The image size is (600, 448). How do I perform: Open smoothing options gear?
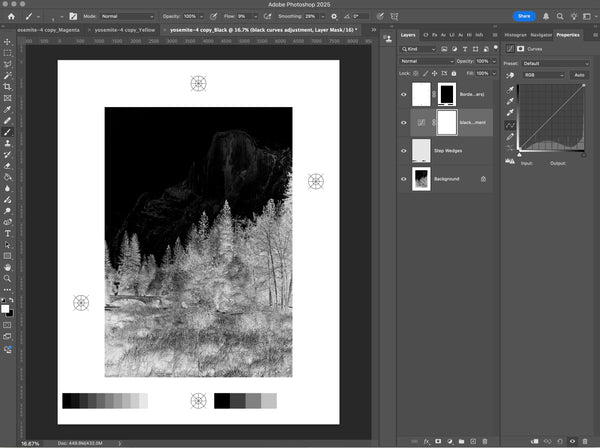point(334,16)
